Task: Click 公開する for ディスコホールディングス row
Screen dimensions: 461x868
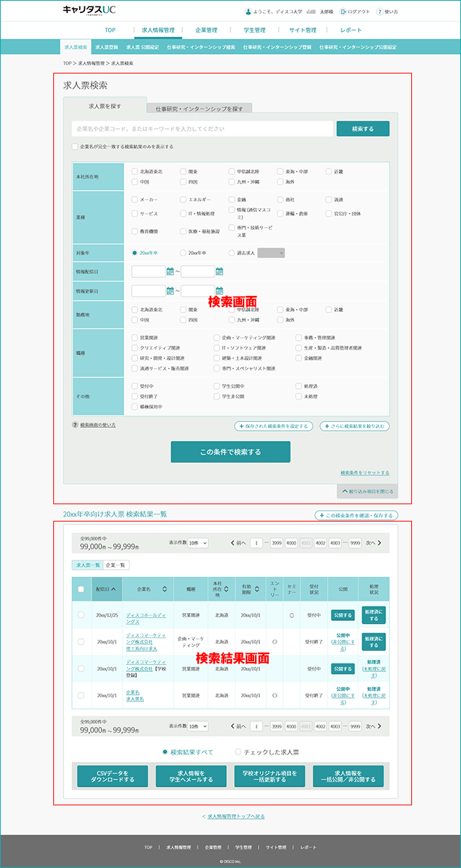Action: pos(342,615)
